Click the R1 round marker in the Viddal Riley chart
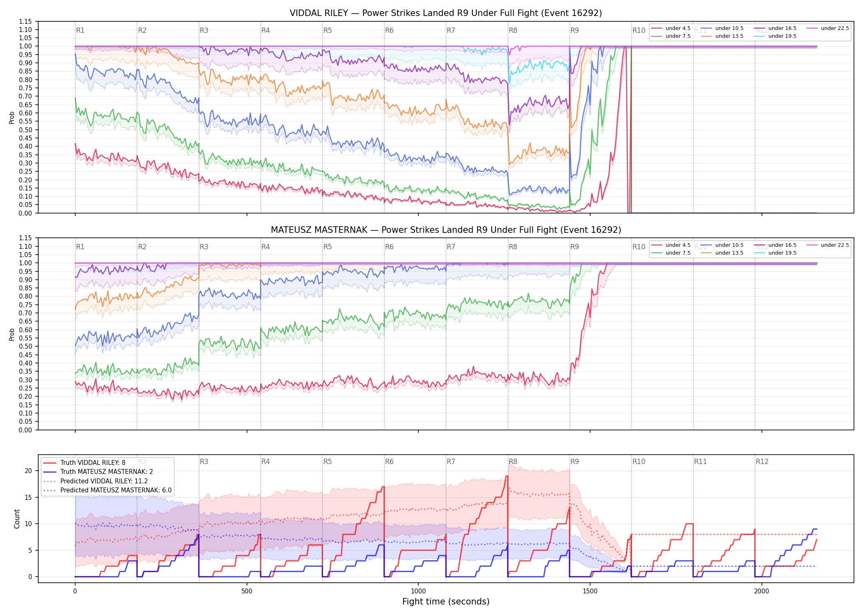863x616 pixels. pyautogui.click(x=80, y=30)
